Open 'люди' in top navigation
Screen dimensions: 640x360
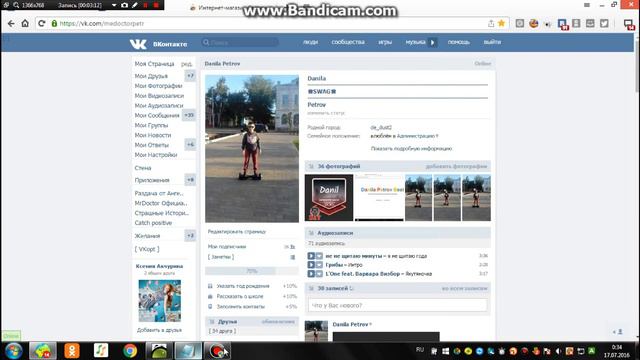(x=310, y=42)
